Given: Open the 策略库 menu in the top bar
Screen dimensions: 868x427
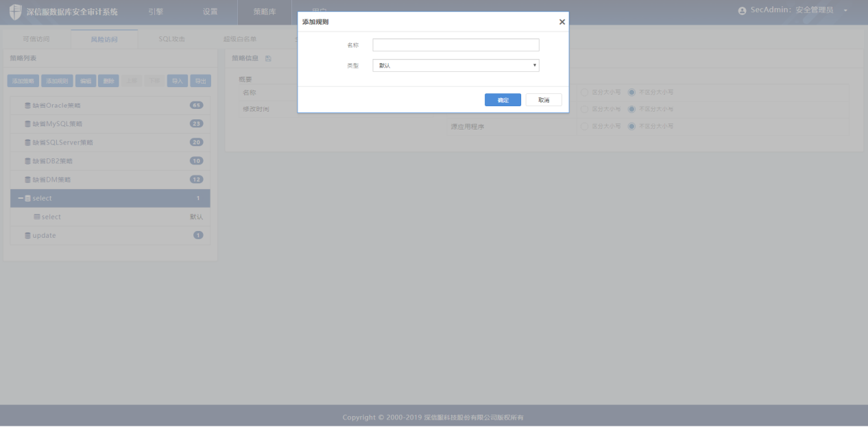Looking at the screenshot, I should [x=265, y=12].
